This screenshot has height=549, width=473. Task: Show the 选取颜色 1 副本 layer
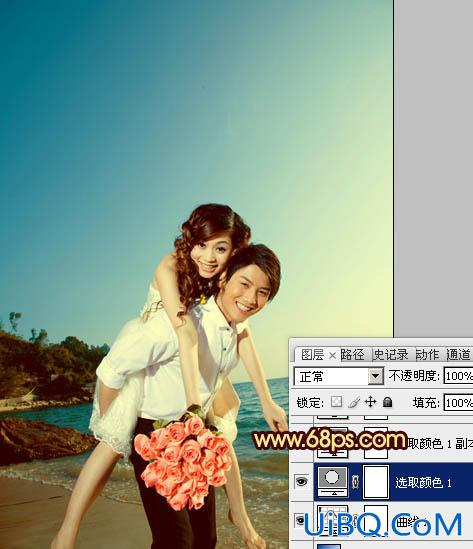click(301, 443)
